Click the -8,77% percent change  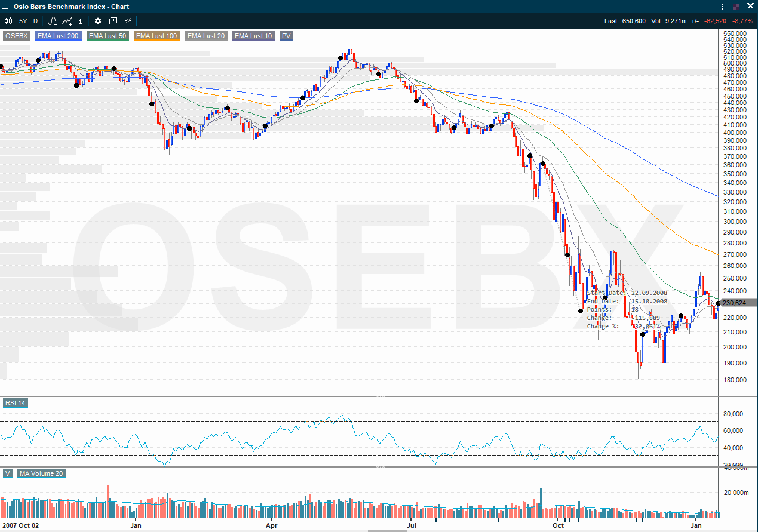pos(743,21)
